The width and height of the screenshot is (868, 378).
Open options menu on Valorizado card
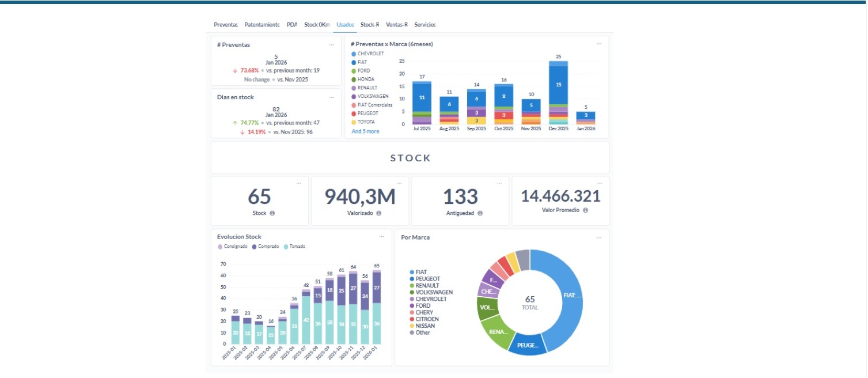(x=399, y=183)
